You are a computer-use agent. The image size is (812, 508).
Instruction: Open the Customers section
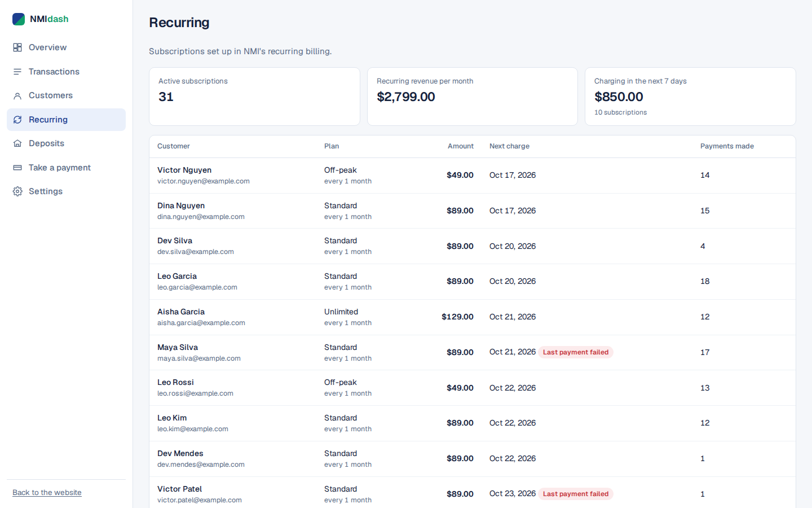(66, 95)
